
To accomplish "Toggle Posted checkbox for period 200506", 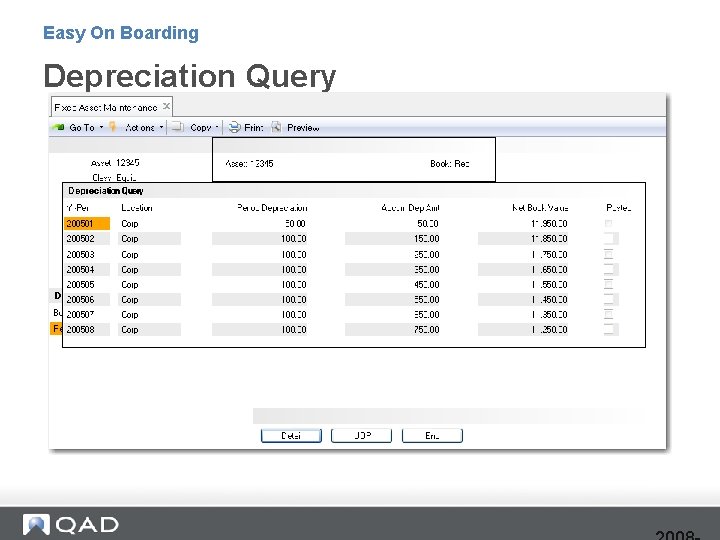I will click(x=608, y=299).
